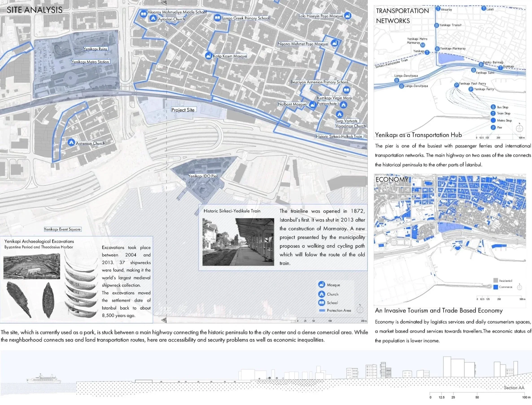Click the Aksaray train stop icon
The width and height of the screenshot is (532, 405).
point(438,9)
